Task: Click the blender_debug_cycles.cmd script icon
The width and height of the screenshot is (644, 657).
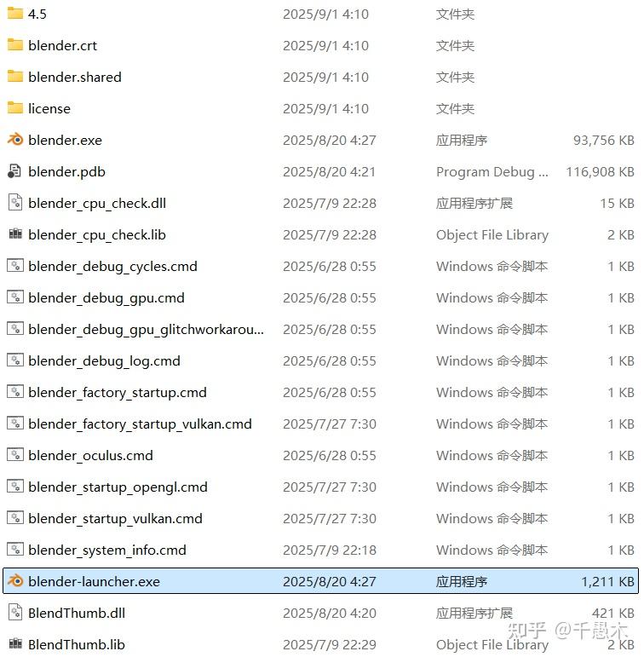Action: point(15,266)
